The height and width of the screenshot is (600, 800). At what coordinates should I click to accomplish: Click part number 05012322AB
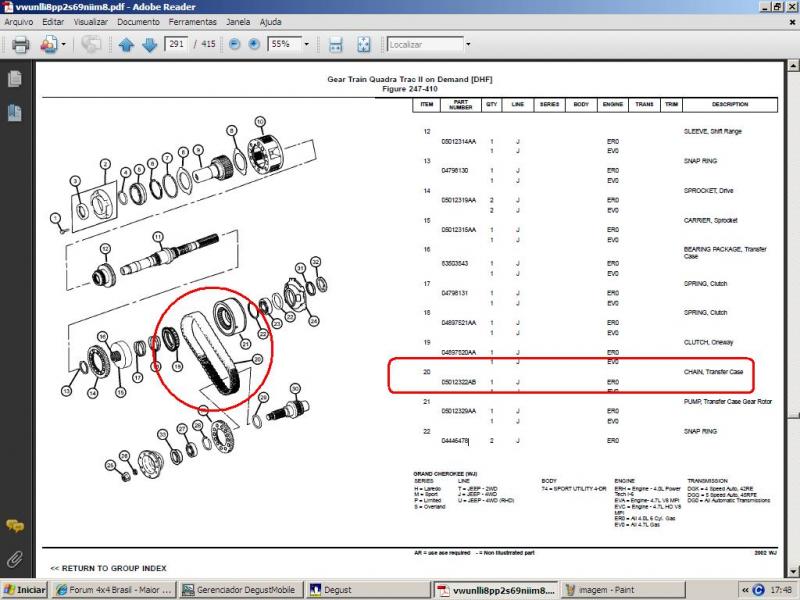tap(459, 382)
